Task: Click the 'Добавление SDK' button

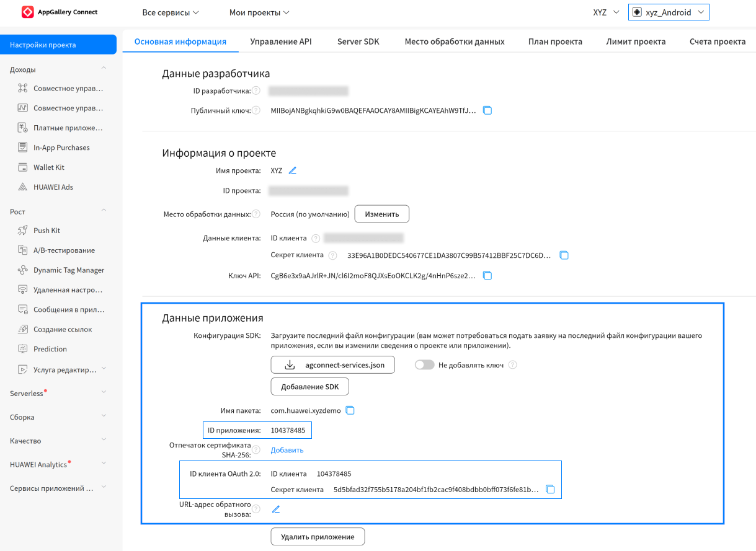Action: pos(310,386)
